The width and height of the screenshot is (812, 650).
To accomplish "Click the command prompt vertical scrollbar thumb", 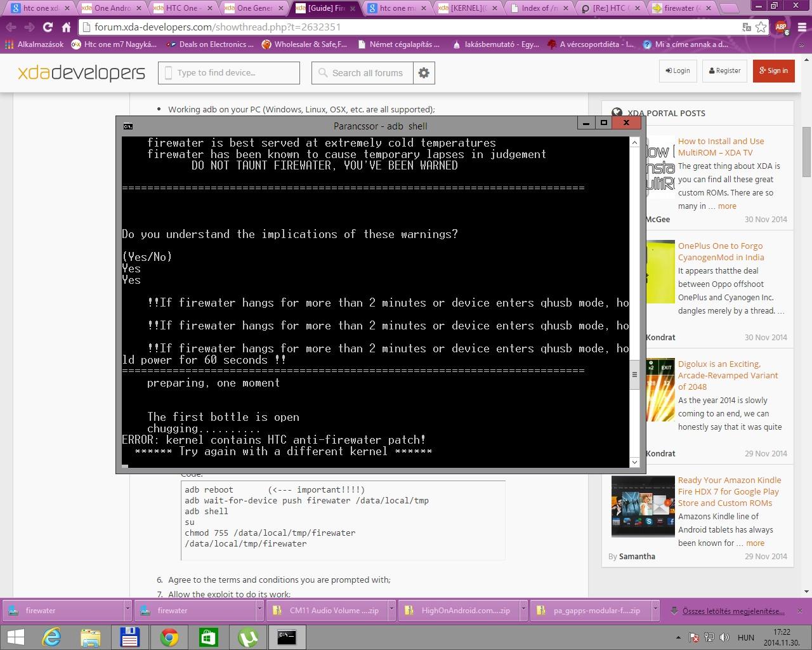I will (634, 374).
